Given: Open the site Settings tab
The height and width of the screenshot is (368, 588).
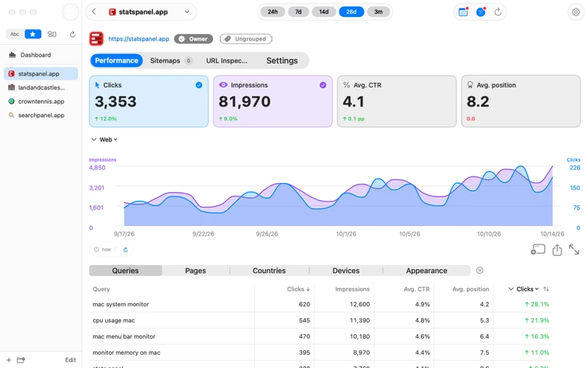Looking at the screenshot, I should (282, 60).
